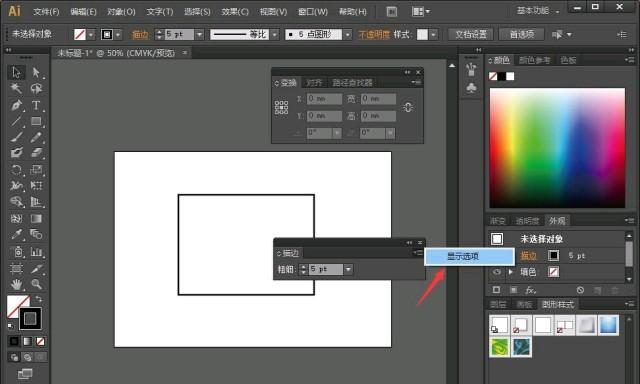Screen dimensions: 640x384
Task: Open brush definition 5 点圆形 dropdown
Action: click(347, 35)
